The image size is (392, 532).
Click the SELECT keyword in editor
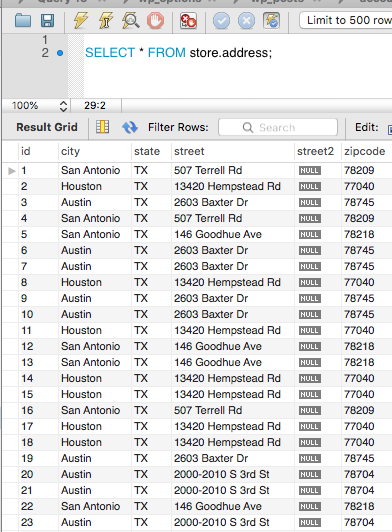[x=110, y=53]
